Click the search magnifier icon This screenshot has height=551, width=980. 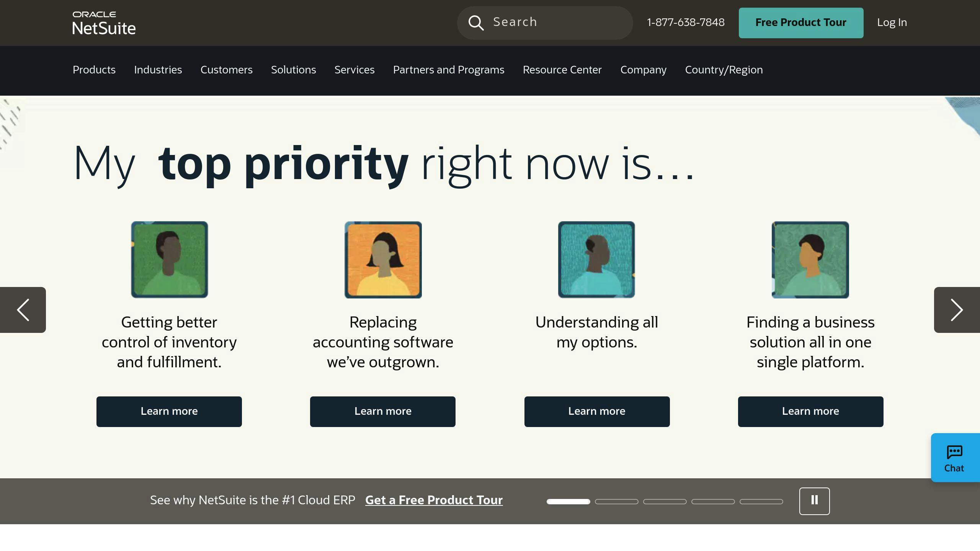[x=476, y=23]
